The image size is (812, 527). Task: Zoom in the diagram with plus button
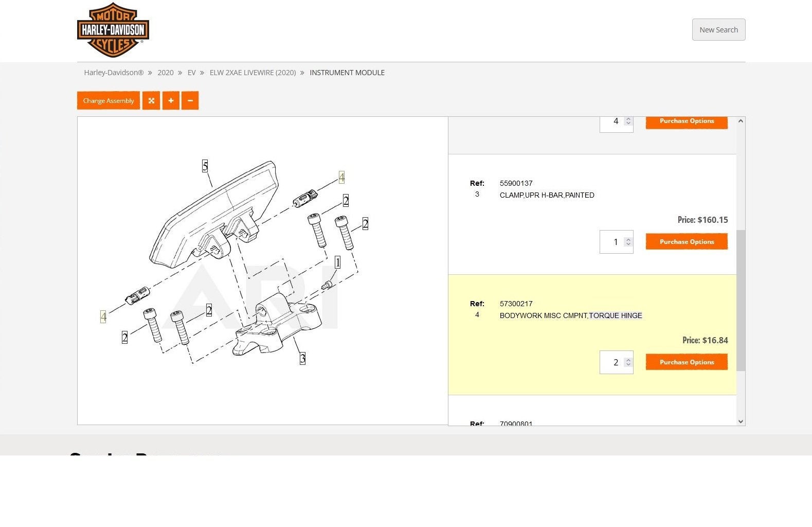click(171, 100)
